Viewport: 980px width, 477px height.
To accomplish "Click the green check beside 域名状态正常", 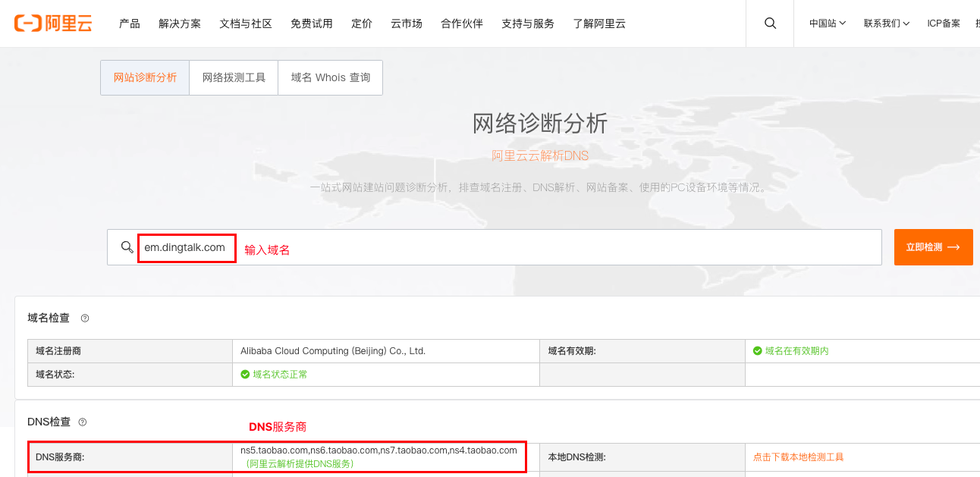I will 245,375.
